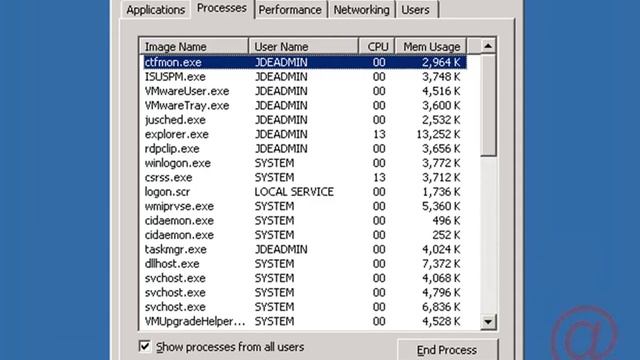640x360 pixels.
Task: Select the svchost.exe using 6,836 K
Action: [304, 307]
